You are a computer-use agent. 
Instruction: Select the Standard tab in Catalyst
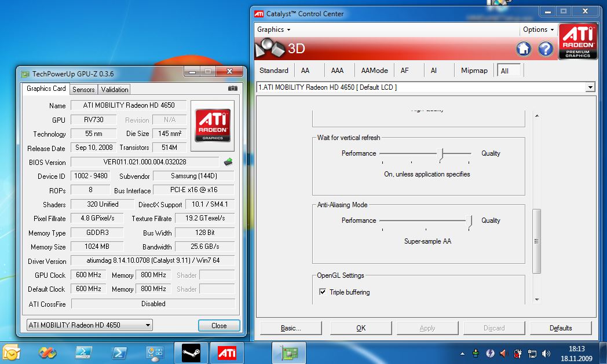click(x=274, y=71)
